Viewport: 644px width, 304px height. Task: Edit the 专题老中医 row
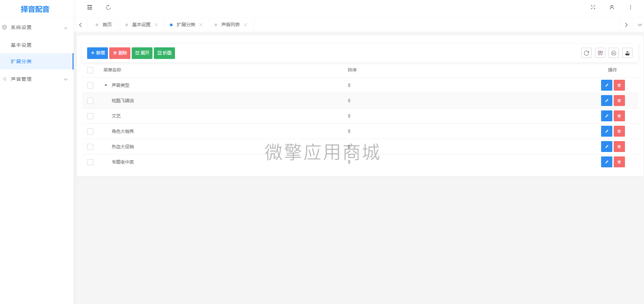point(607,162)
